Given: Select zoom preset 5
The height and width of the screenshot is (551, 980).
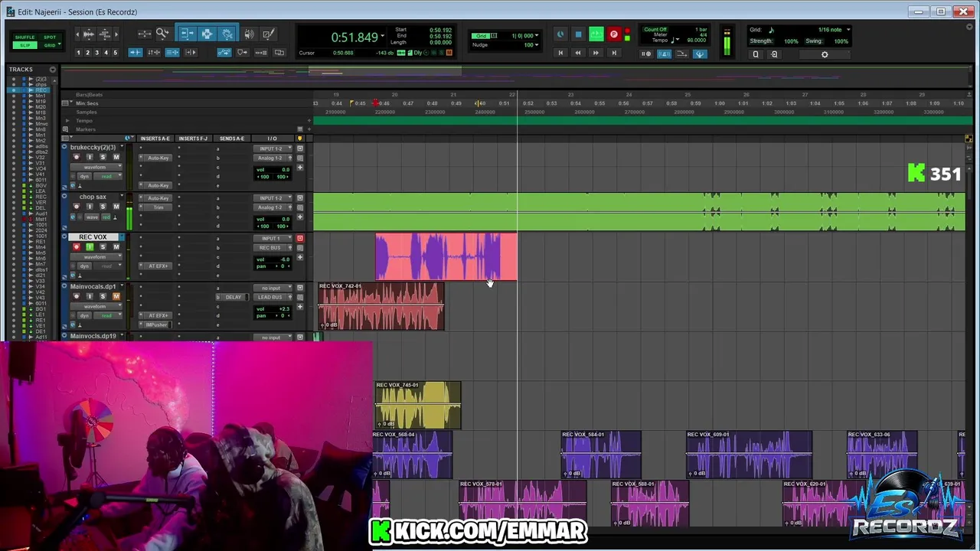Looking at the screenshot, I should (115, 53).
